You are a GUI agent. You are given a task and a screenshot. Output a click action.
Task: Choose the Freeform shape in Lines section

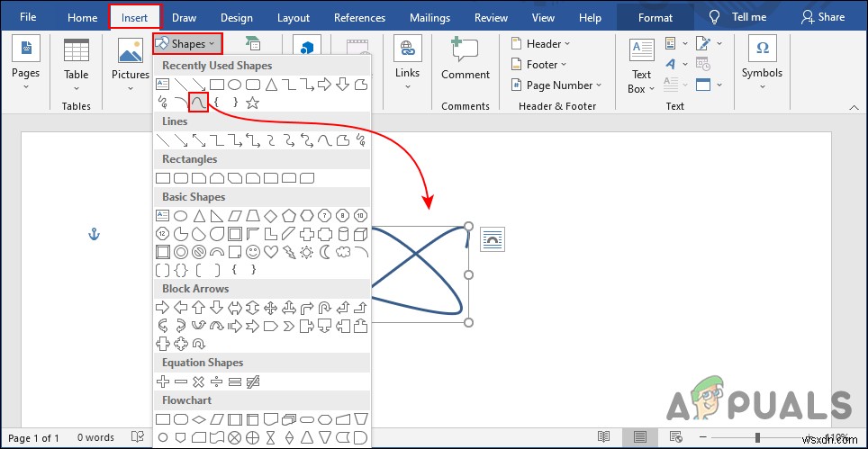pyautogui.click(x=343, y=140)
